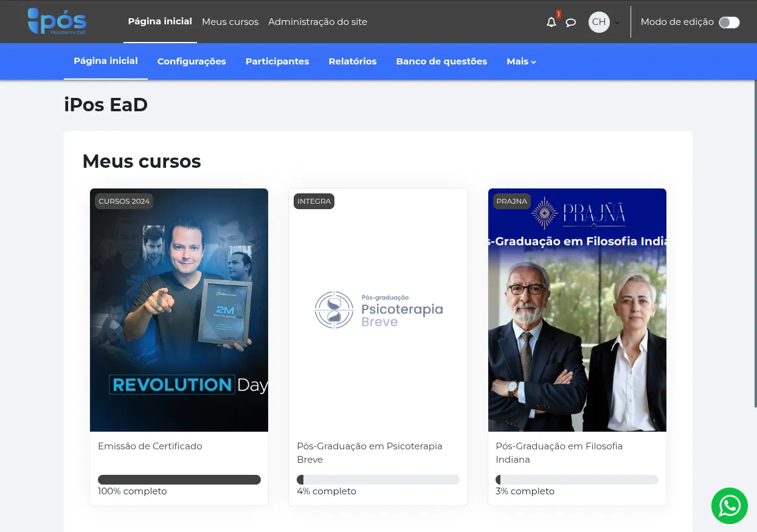This screenshot has height=532, width=757.
Task: Click the CH user avatar
Action: [x=598, y=22]
